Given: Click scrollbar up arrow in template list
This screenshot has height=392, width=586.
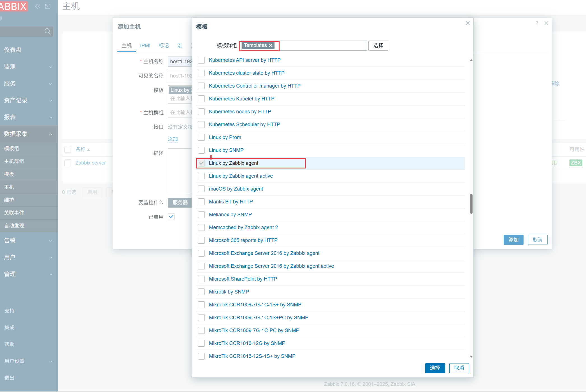Looking at the screenshot, I should (x=471, y=60).
